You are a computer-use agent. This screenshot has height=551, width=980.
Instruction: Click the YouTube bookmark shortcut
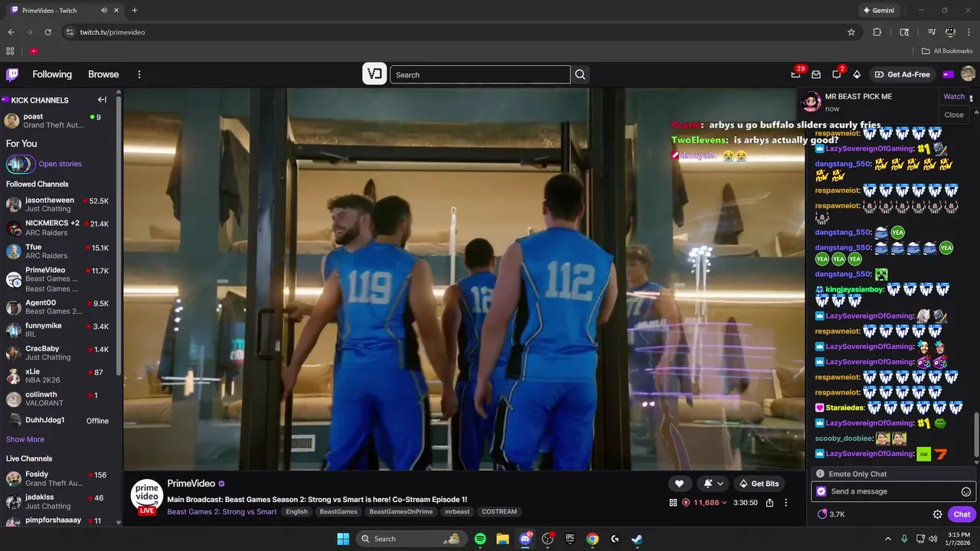(x=34, y=51)
